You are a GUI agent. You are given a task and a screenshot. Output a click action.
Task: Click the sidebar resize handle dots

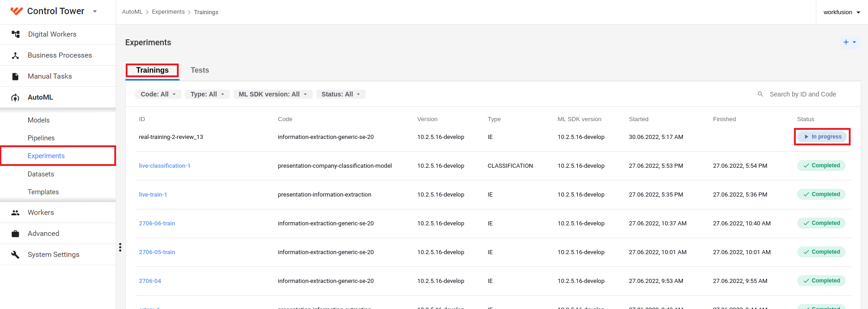coord(120,247)
